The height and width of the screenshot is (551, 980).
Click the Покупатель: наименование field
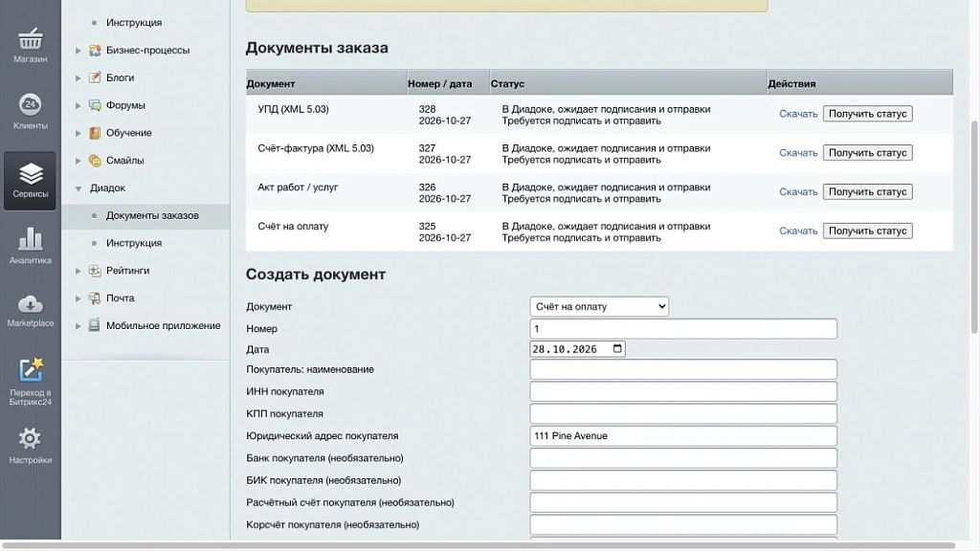(x=683, y=369)
